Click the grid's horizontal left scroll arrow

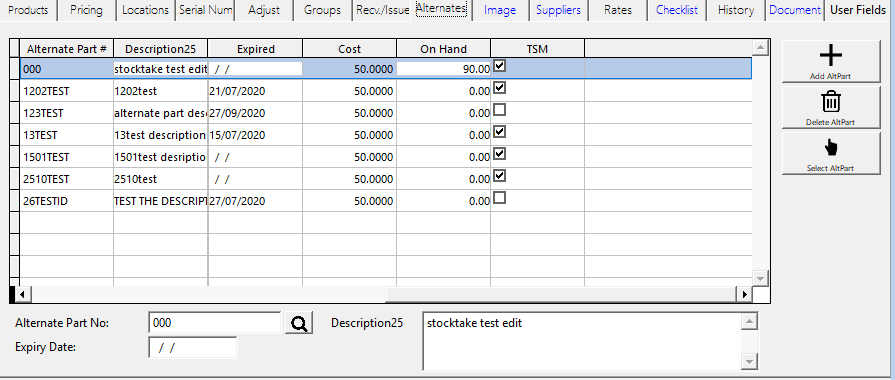(x=22, y=294)
